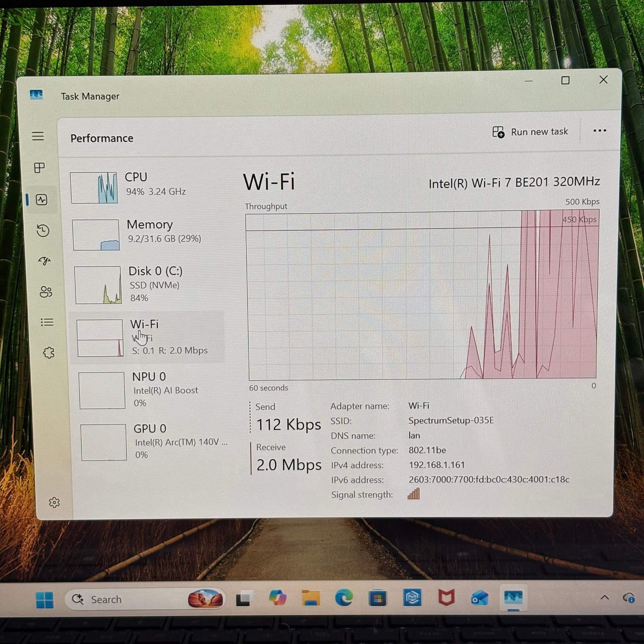644x644 pixels.
Task: Click the Receive 2.0 Mbps value
Action: point(289,465)
